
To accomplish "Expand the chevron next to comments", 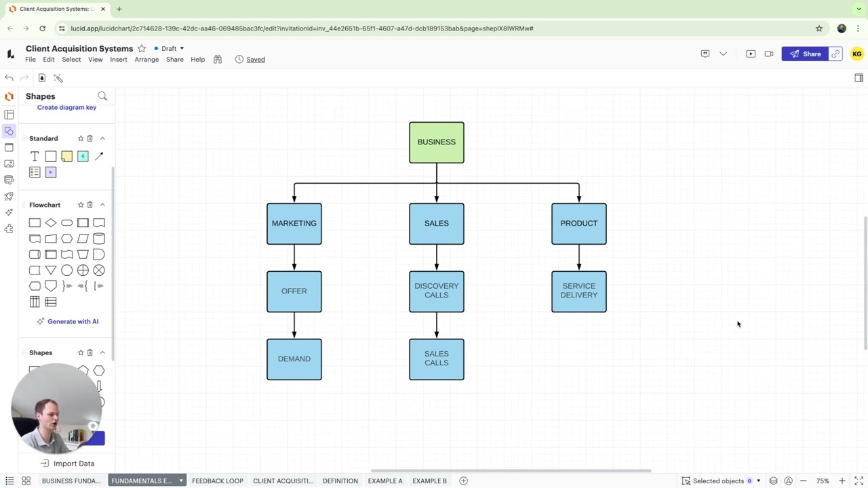I will (x=723, y=54).
